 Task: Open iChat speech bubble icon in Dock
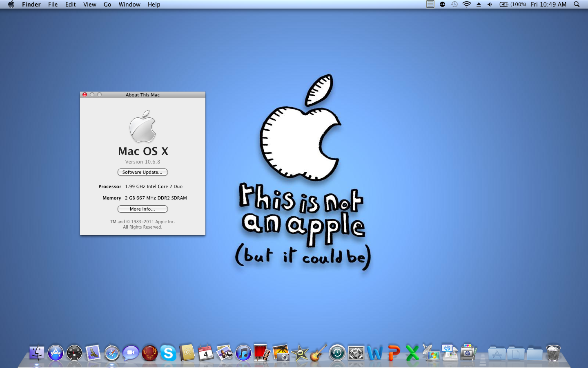pyautogui.click(x=131, y=353)
